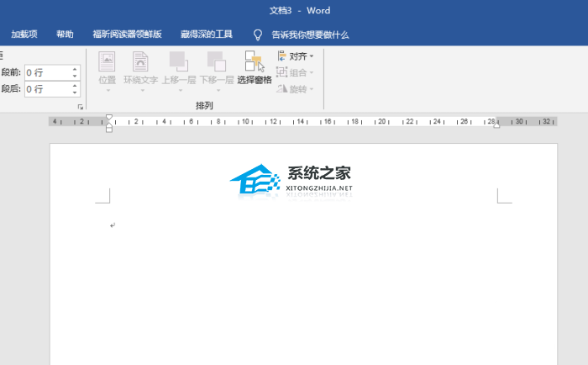Expand the paragraph settings dialog launcher
Image resolution: width=588 pixels, height=365 pixels.
pos(81,108)
